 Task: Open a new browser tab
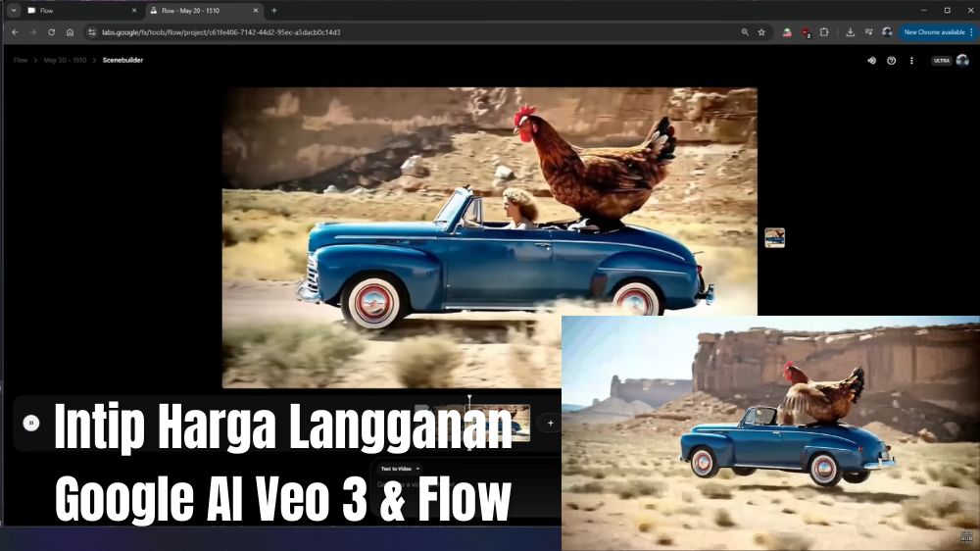273,10
